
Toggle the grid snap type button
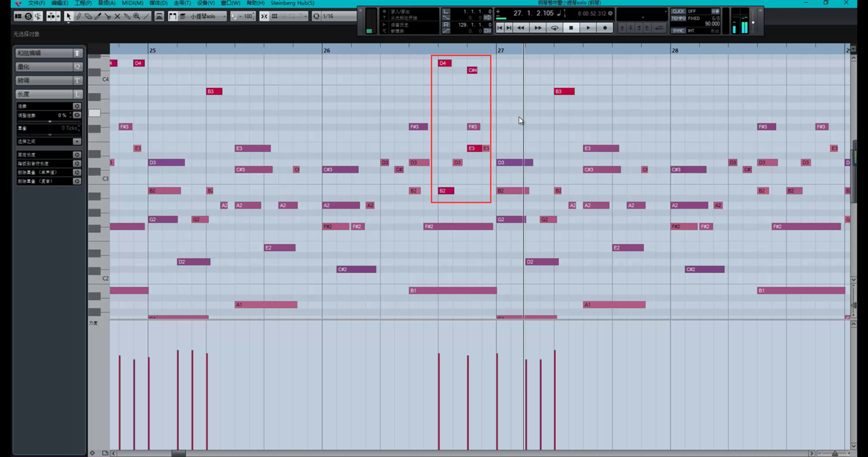[x=274, y=16]
